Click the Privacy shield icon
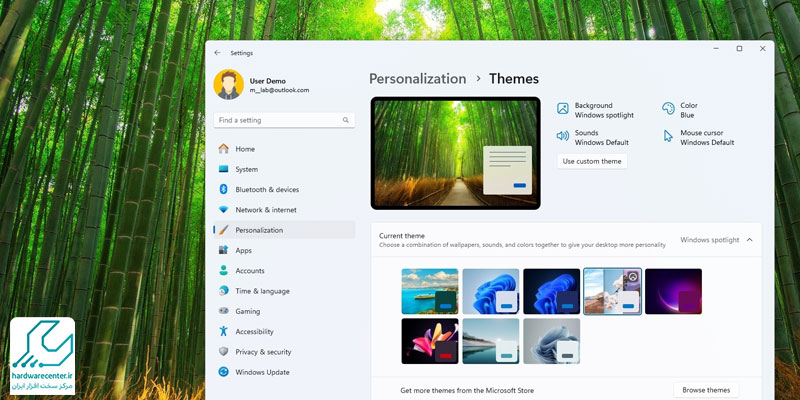Screen dimensions: 800x400 coord(223,352)
